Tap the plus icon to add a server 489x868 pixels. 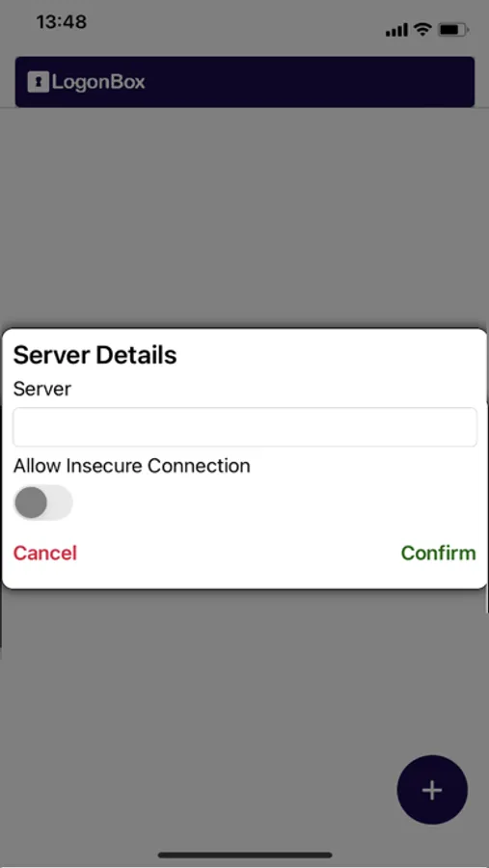432,790
